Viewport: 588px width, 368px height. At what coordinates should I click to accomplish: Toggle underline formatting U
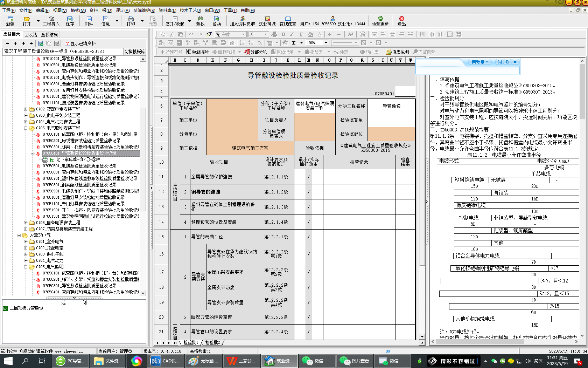[301, 34]
